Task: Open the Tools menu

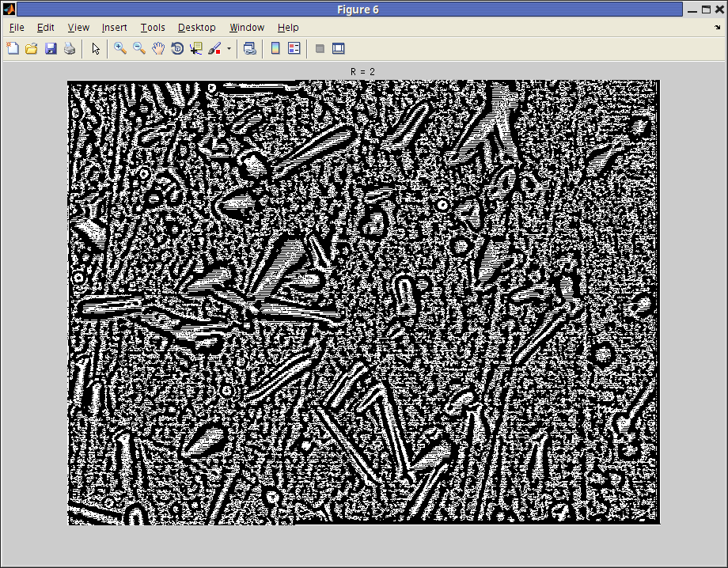Action: (x=153, y=28)
